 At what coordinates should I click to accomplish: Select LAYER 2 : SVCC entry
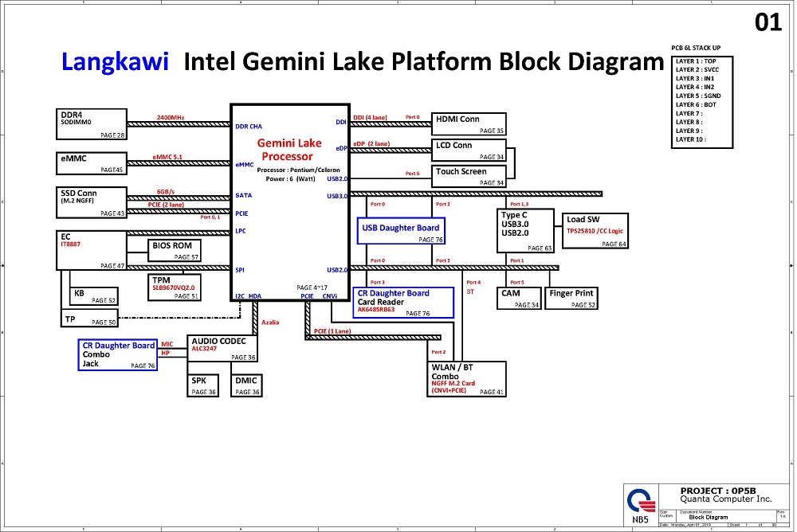pos(697,69)
